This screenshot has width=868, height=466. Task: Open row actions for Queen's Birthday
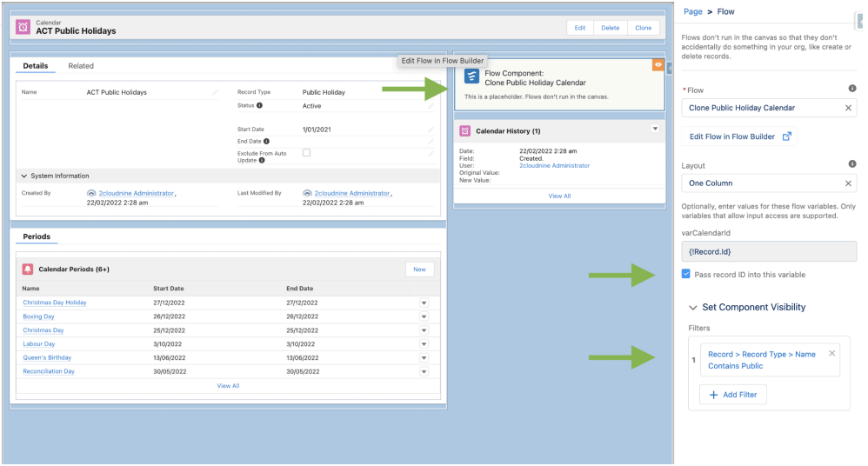pos(424,357)
